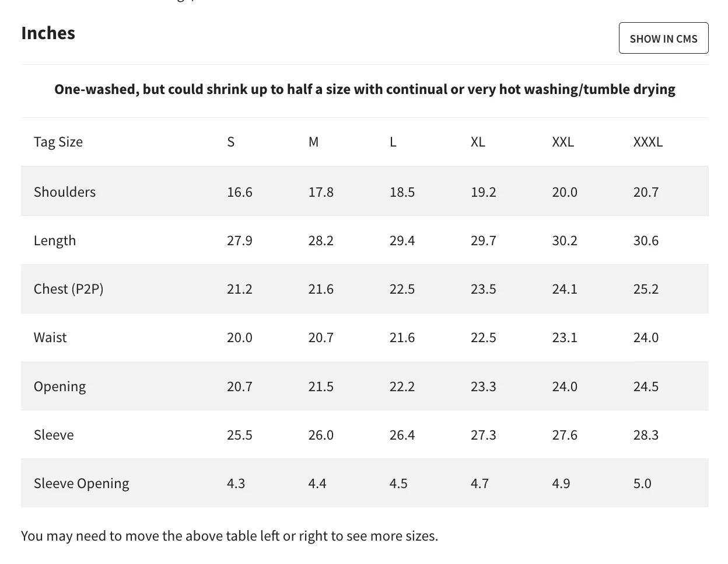Click the SHOW IN CMS button

pyautogui.click(x=663, y=39)
